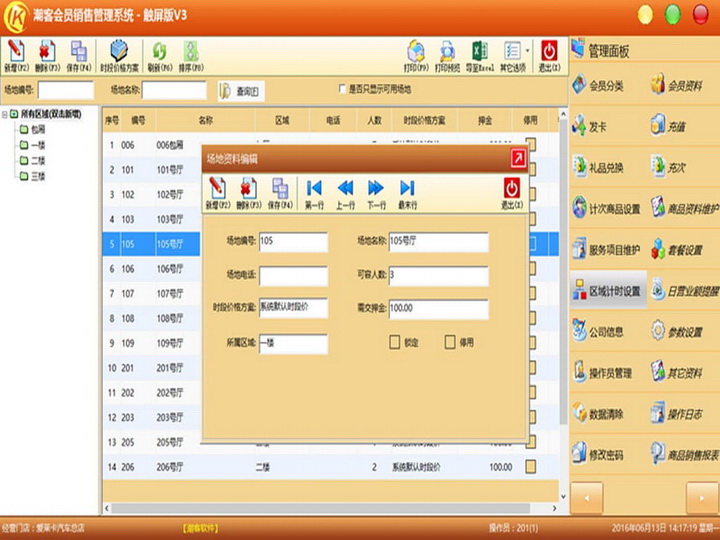720x540 pixels.
Task: Click the Print (F9) toolbar icon
Action: (416, 56)
